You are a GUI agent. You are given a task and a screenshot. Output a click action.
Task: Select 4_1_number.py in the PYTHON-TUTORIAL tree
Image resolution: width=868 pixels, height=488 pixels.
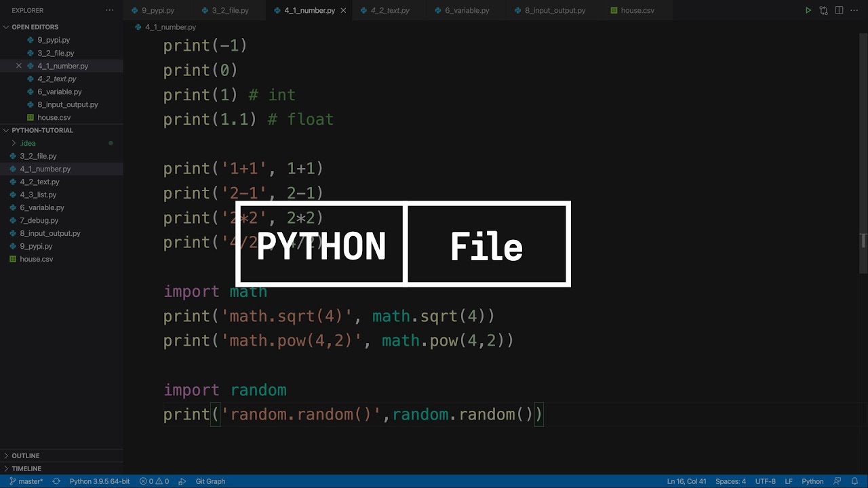[x=61, y=169]
